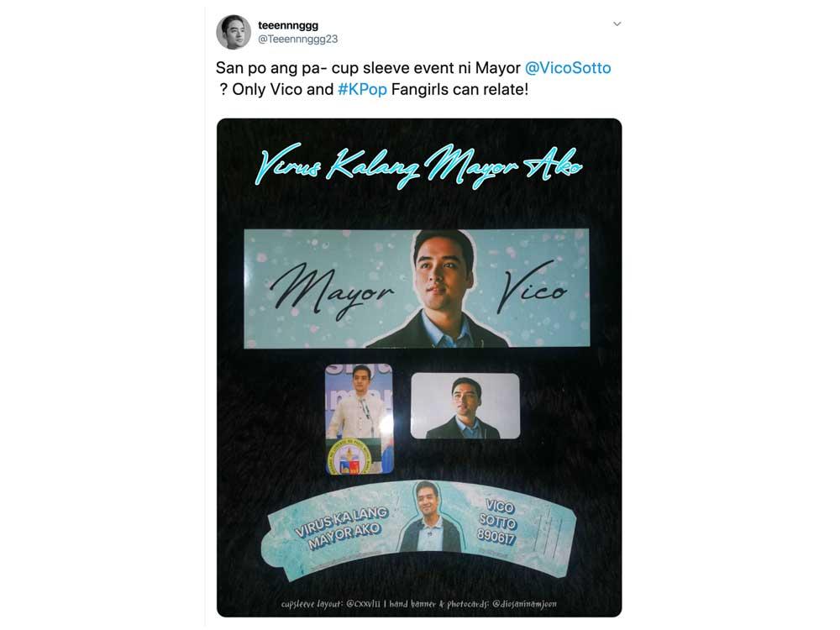
Task: Open the portrait photocard with podium
Action: click(360, 419)
